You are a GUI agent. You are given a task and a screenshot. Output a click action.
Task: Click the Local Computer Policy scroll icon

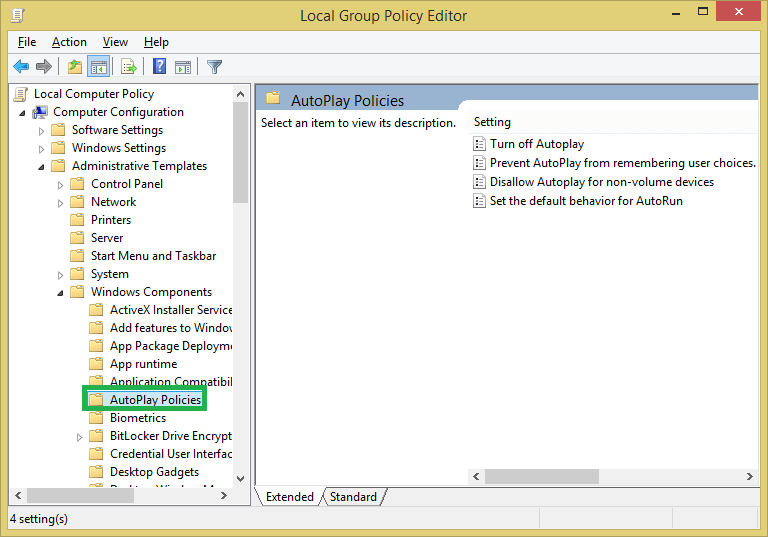pyautogui.click(x=21, y=94)
